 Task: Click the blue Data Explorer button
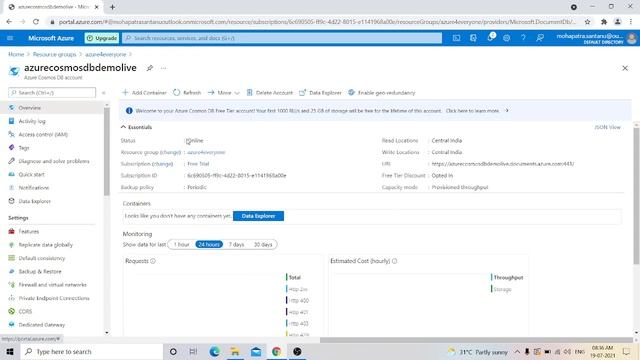(258, 216)
